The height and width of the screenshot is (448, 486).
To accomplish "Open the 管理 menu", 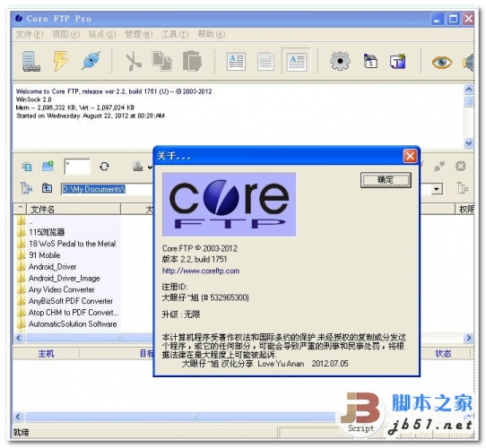I will point(138,34).
